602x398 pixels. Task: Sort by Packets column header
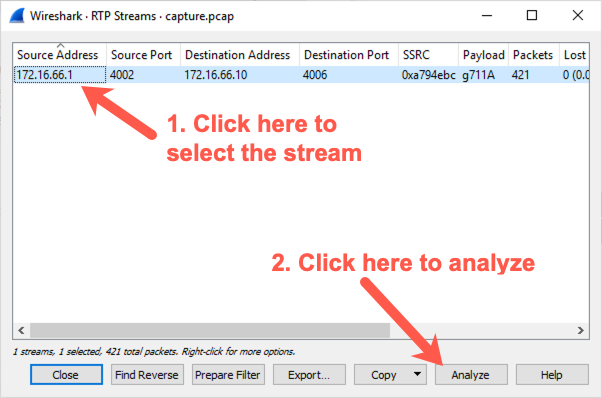(x=534, y=55)
